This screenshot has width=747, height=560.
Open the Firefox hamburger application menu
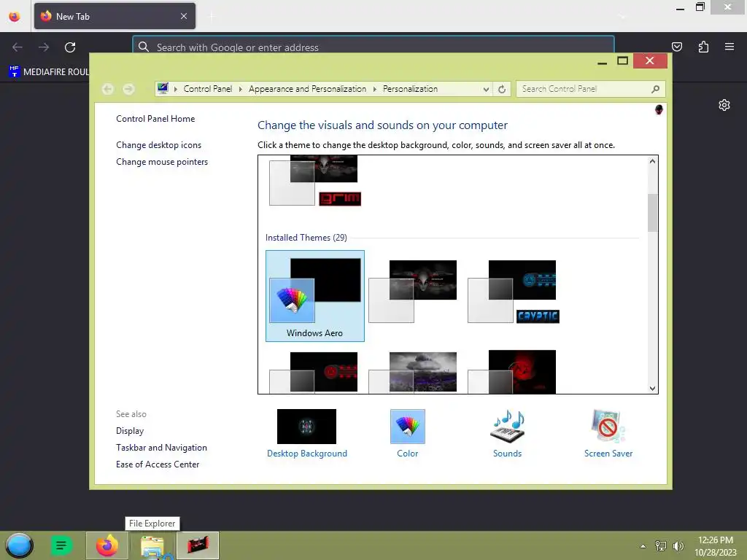(x=729, y=47)
